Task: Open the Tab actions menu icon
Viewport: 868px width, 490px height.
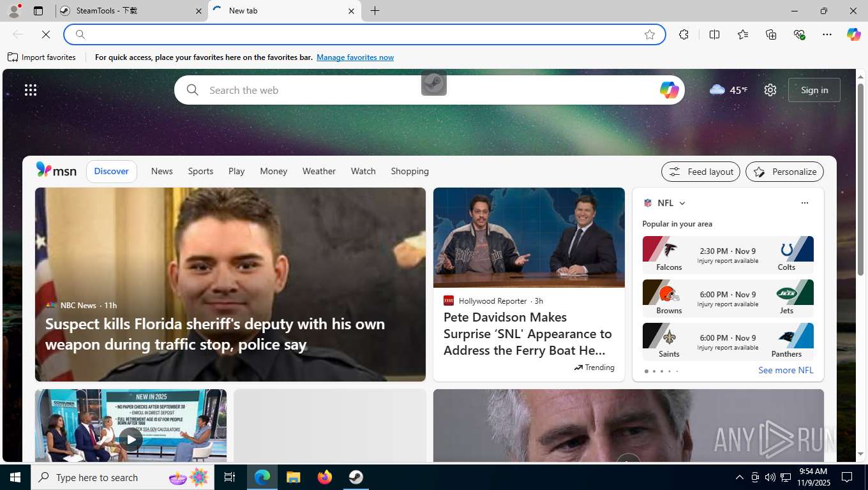Action: [38, 11]
